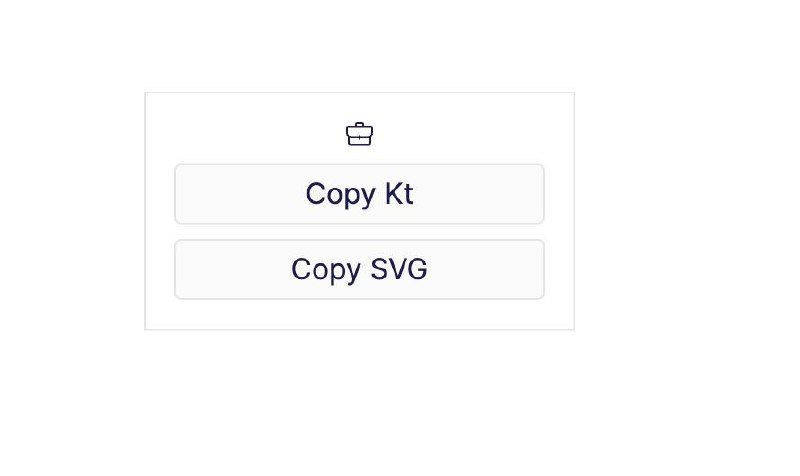
Task: Activate the button labeled Copy Kt
Action: pyautogui.click(x=359, y=194)
